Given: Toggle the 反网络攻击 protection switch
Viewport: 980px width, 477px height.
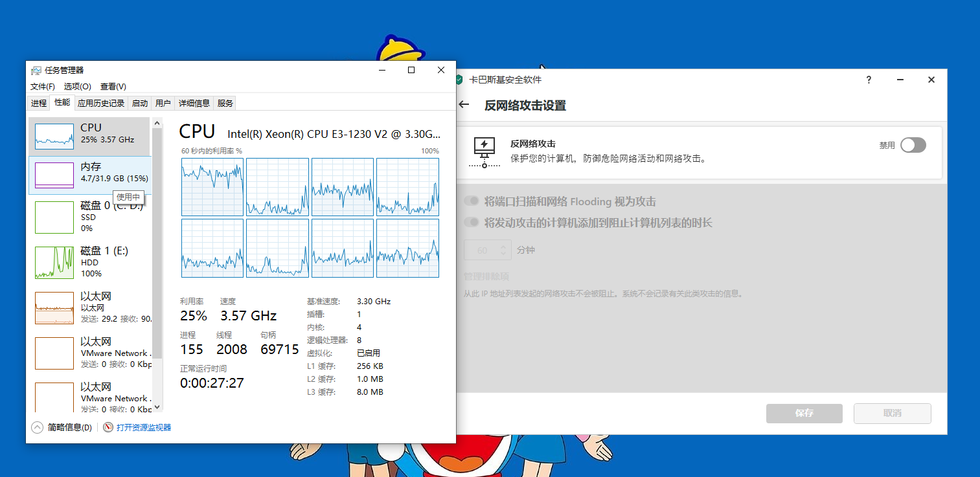Looking at the screenshot, I should 913,145.
